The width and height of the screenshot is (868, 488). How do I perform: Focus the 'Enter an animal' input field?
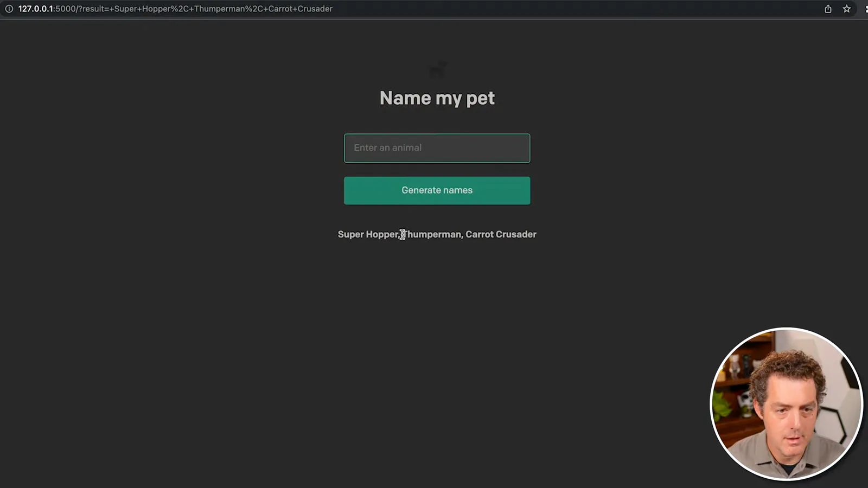437,148
